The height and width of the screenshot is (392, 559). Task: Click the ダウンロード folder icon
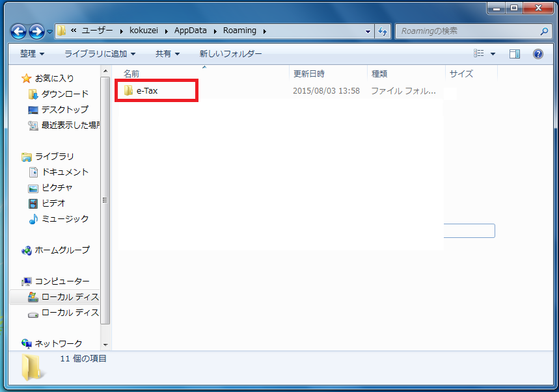[33, 94]
